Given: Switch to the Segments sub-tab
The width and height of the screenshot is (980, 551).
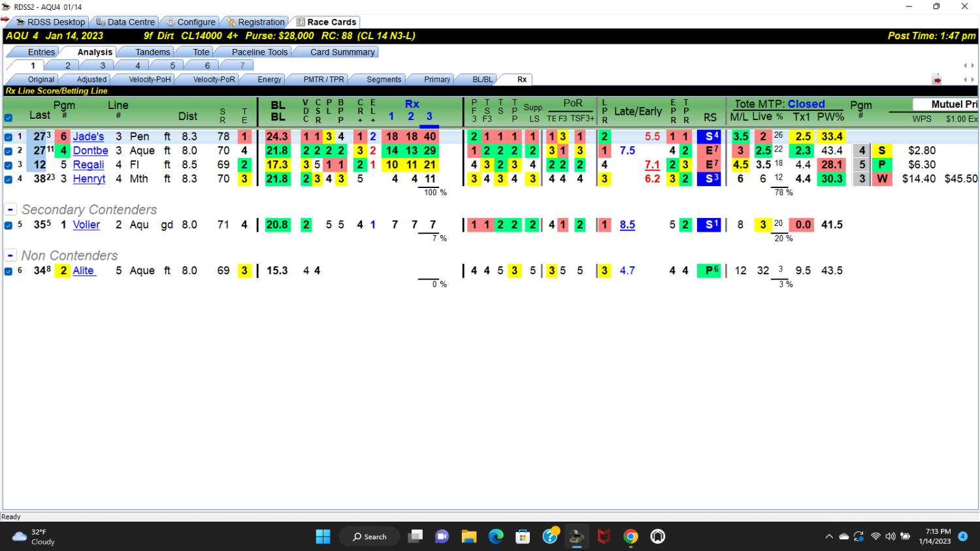Looking at the screenshot, I should (384, 79).
